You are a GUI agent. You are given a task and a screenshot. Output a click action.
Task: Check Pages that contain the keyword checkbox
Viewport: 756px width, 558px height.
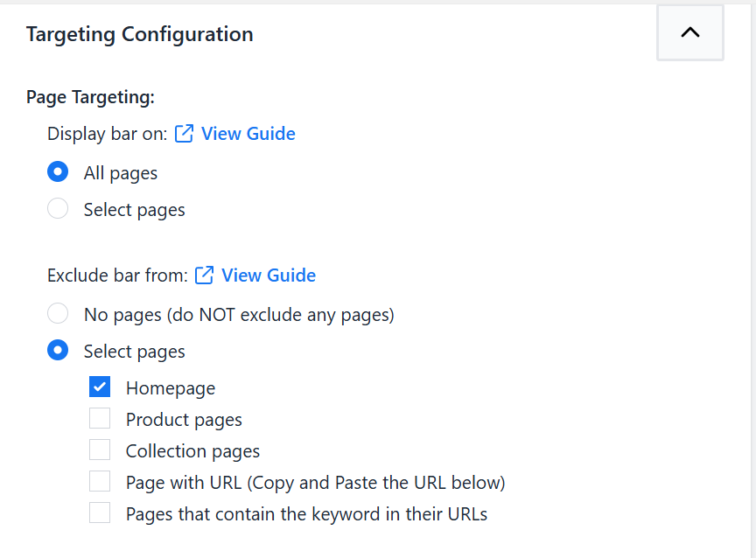tap(100, 513)
